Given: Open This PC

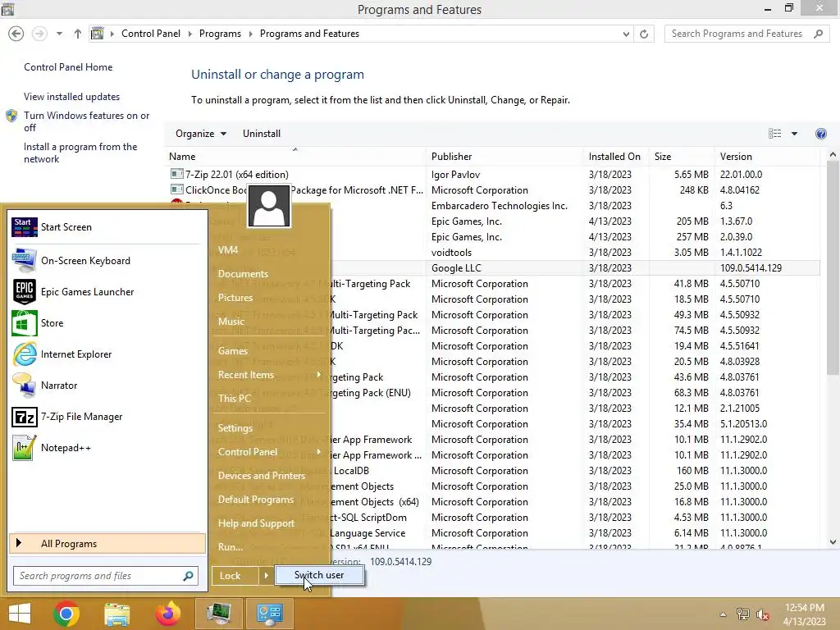Looking at the screenshot, I should pyautogui.click(x=234, y=398).
